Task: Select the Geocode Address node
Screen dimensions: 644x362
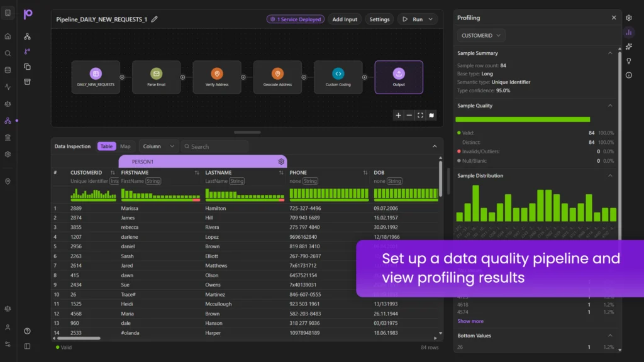Action: pos(277,77)
